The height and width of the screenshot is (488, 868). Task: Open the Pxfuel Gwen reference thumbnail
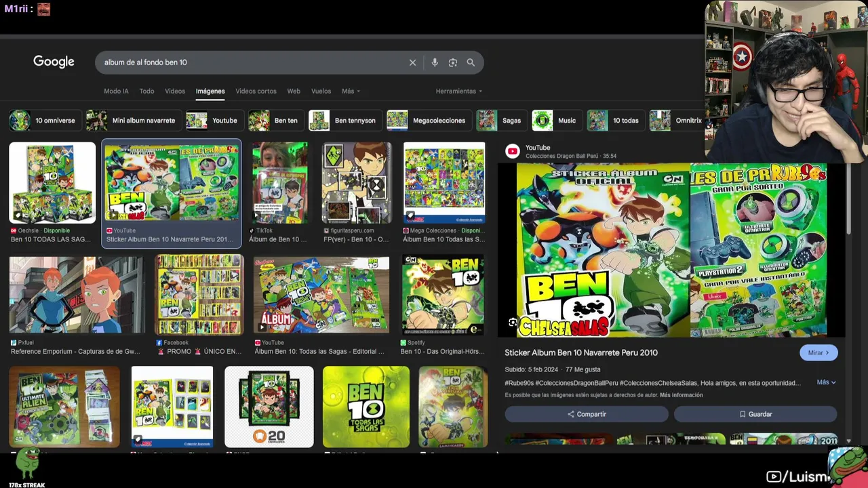(77, 295)
